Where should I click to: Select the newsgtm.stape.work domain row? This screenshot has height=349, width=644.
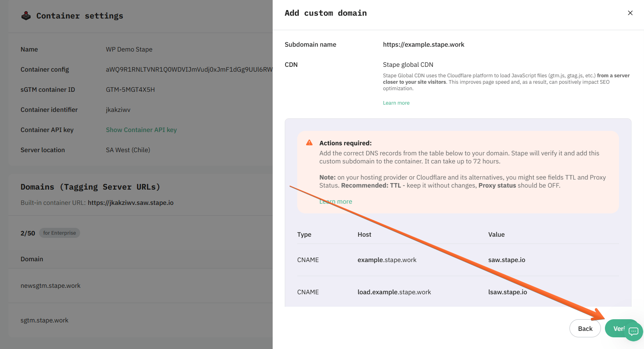pyautogui.click(x=141, y=286)
